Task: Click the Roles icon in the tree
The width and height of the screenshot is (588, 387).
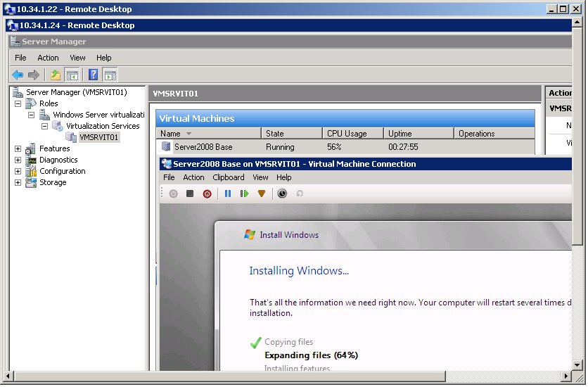Action: pyautogui.click(x=31, y=103)
